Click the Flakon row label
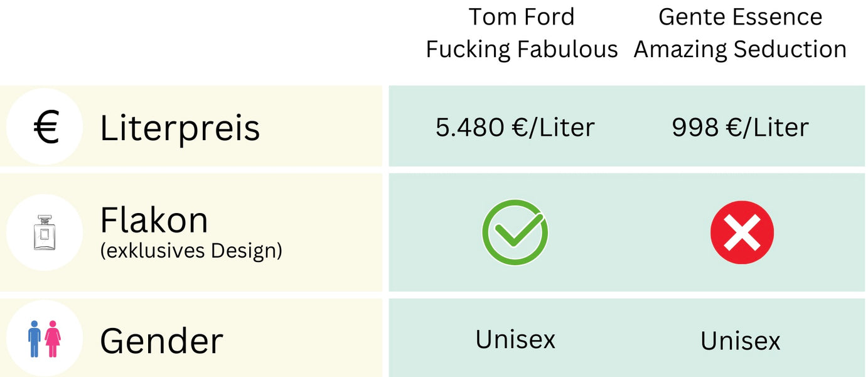868x377 pixels. click(x=154, y=220)
